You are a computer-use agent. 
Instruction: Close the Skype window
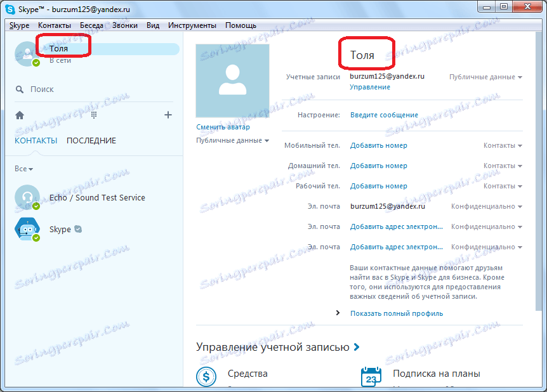527,7
